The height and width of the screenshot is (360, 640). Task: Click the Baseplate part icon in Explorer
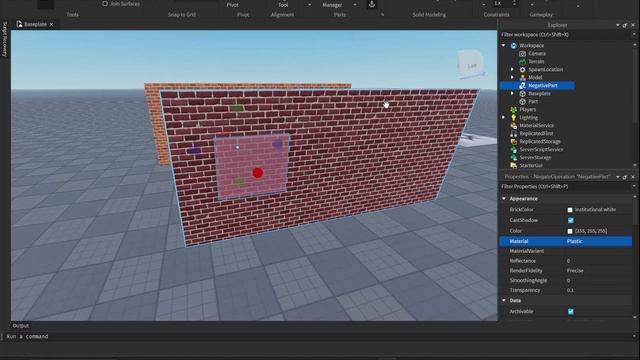[522, 93]
